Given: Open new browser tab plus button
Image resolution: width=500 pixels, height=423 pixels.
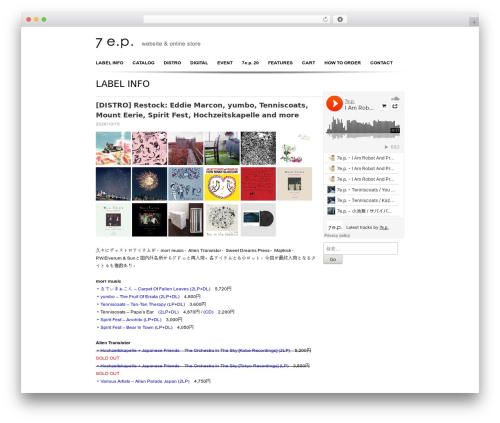Looking at the screenshot, I should click(474, 22).
